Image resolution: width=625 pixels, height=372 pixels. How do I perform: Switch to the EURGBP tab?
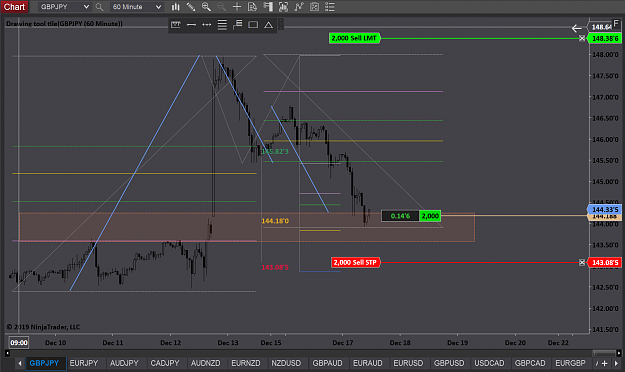click(570, 363)
